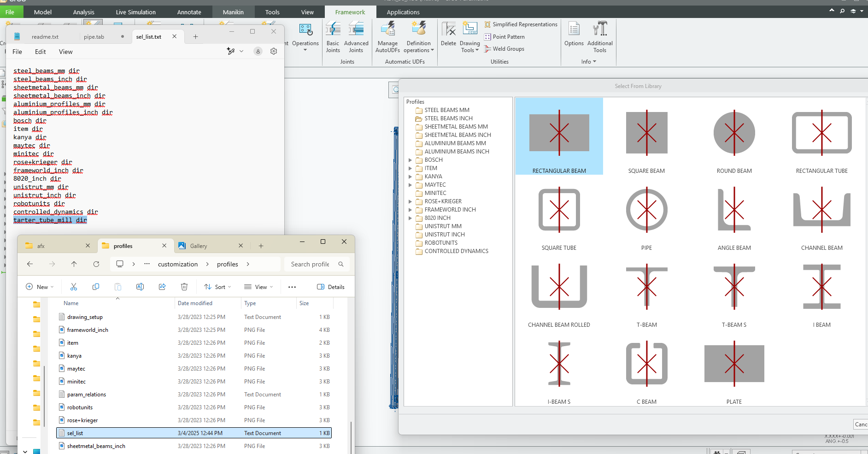
Task: Switch to the Annotate ribbon tab
Action: [188, 12]
